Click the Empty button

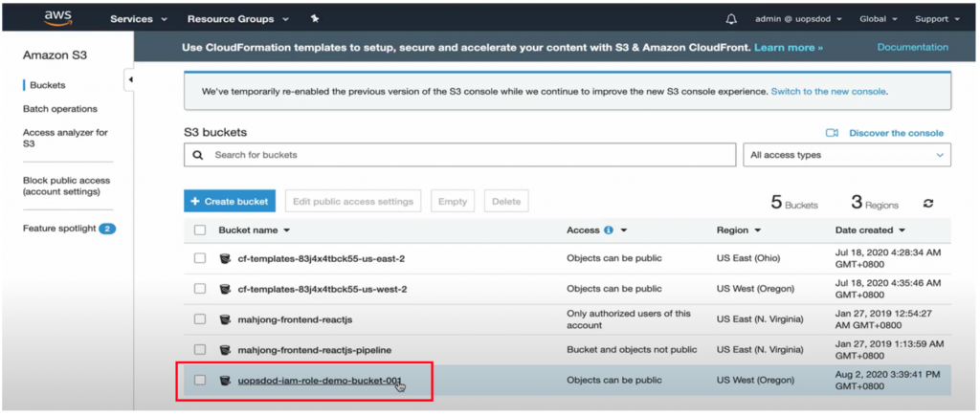pyautogui.click(x=453, y=201)
